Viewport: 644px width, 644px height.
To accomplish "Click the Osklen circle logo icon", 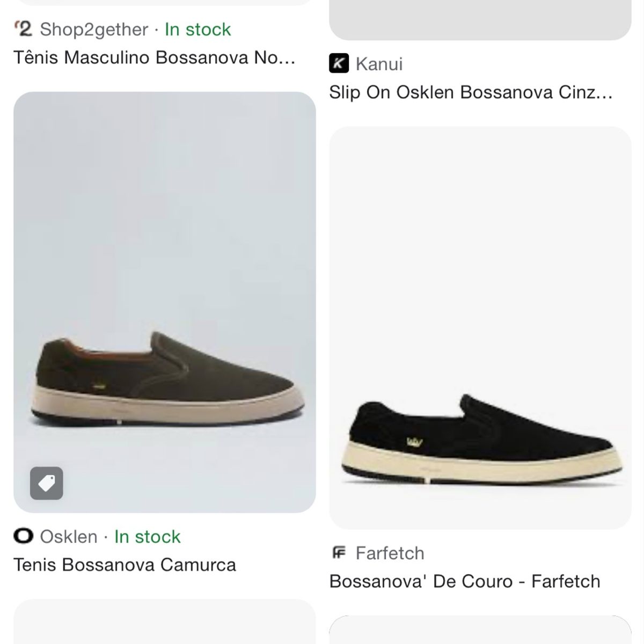I will pos(23,536).
